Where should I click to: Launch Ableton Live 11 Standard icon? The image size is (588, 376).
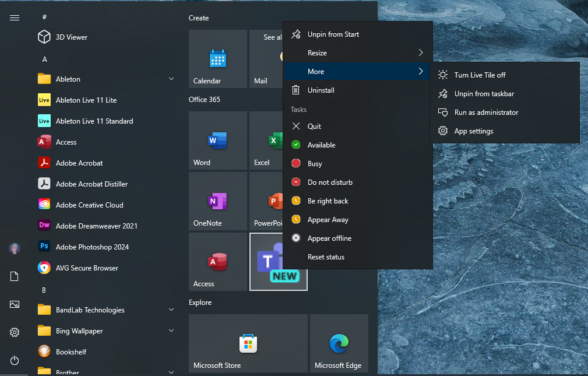coord(44,121)
